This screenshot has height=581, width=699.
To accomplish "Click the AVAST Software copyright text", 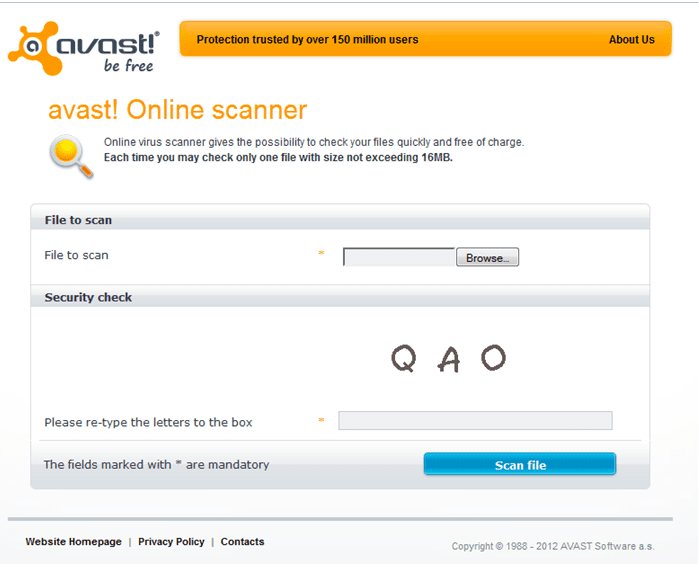I will 552,546.
